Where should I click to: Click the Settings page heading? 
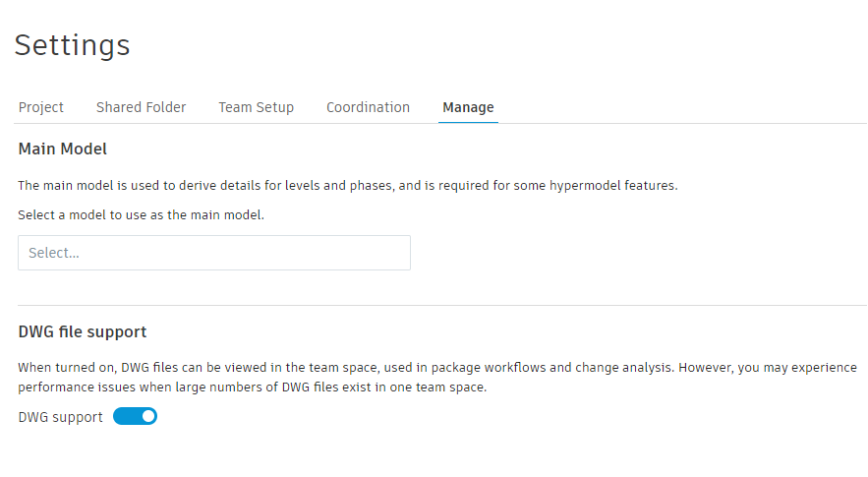pos(72,45)
